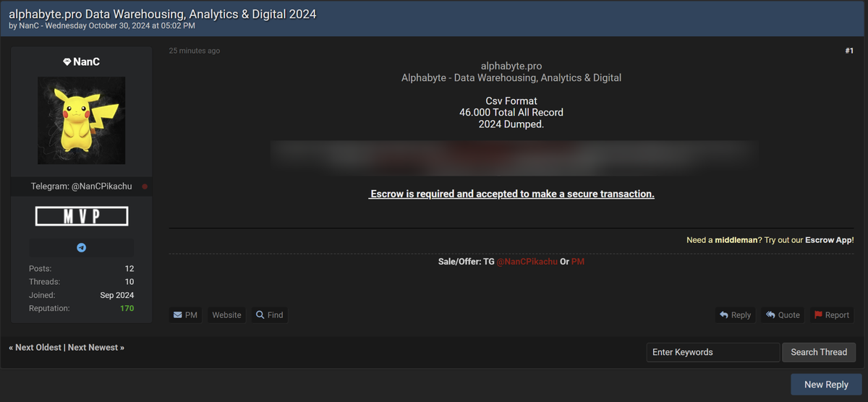
Task: Open the red PM link in signature
Action: point(578,262)
